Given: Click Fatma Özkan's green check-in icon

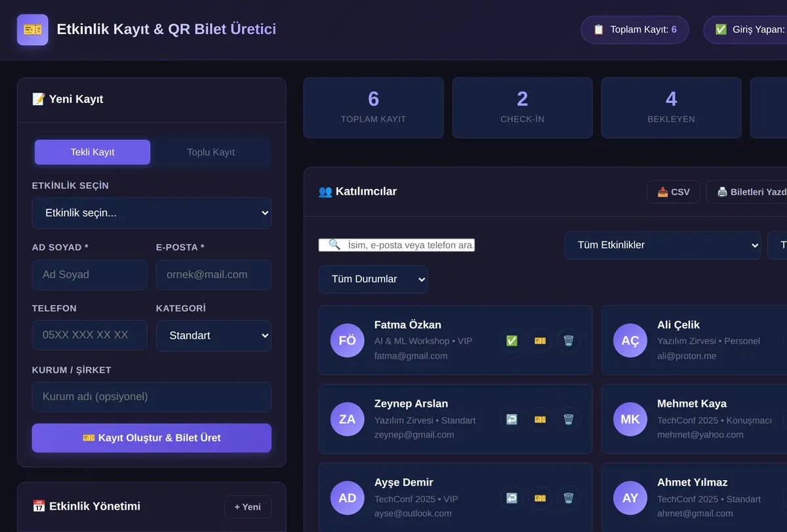Looking at the screenshot, I should [512, 340].
